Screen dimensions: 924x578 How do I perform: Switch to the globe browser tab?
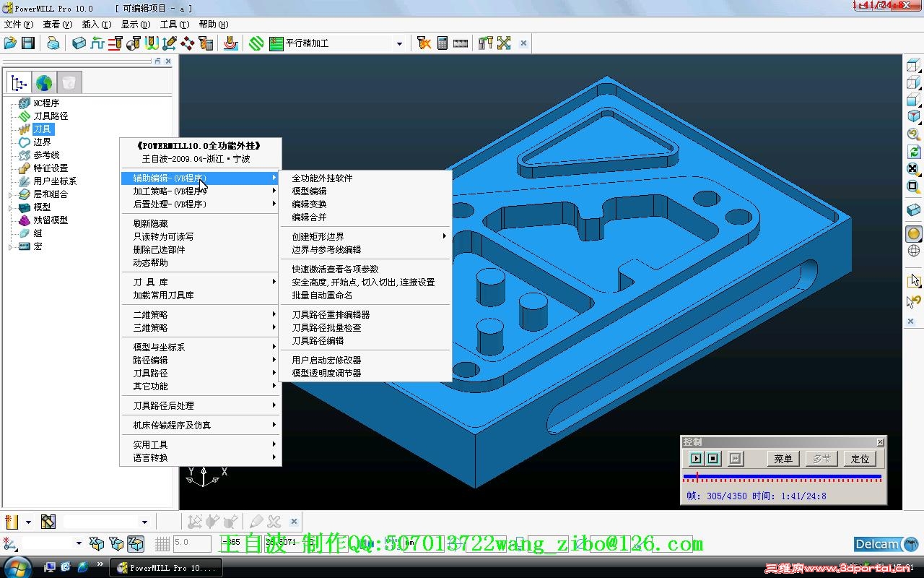point(44,82)
